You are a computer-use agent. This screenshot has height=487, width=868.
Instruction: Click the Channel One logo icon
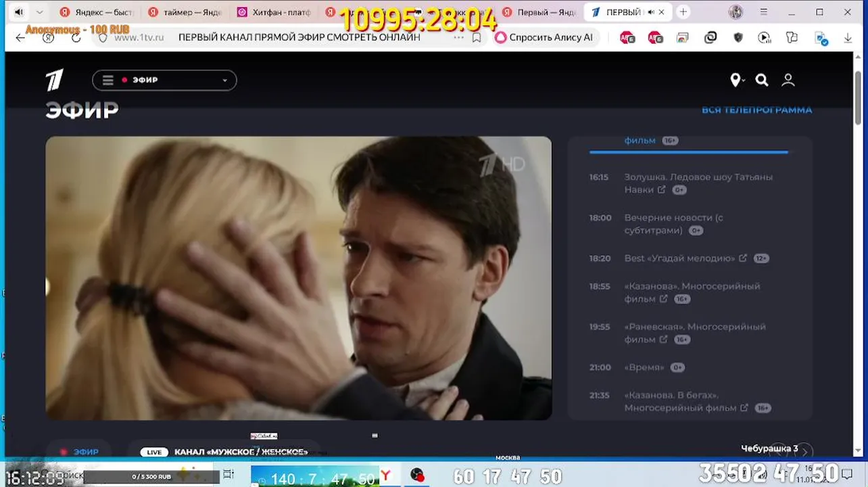coord(55,80)
